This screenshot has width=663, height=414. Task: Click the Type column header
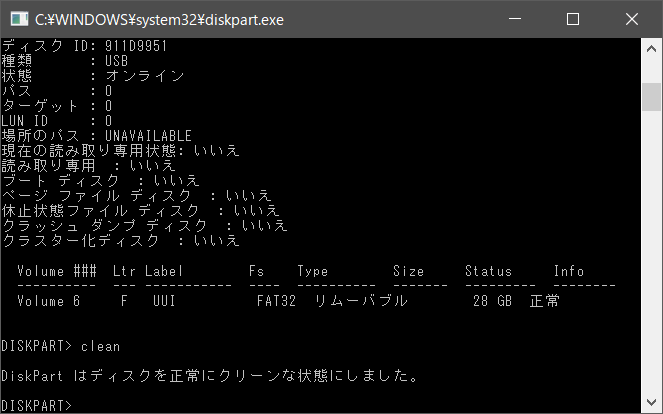(x=312, y=271)
